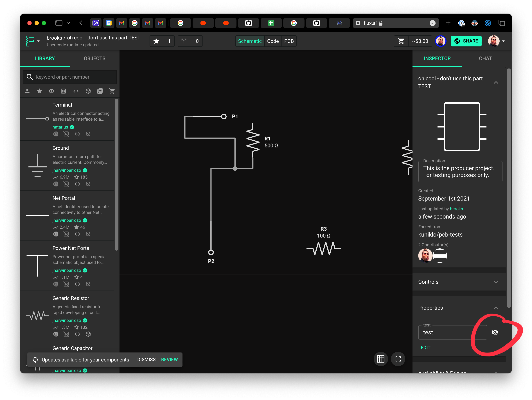Screen dimensions: 532x400
Task: Select the Terminal part symbol
Action: pyautogui.click(x=37, y=119)
